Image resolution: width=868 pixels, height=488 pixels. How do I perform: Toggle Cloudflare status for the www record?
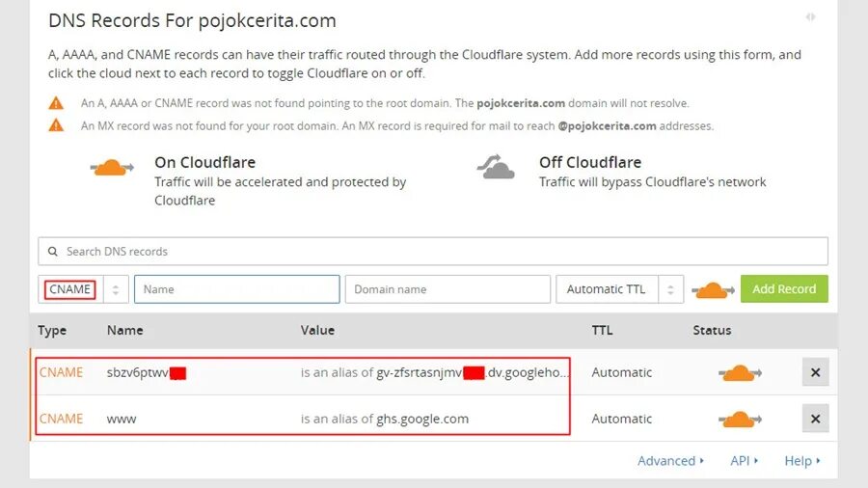[740, 420]
